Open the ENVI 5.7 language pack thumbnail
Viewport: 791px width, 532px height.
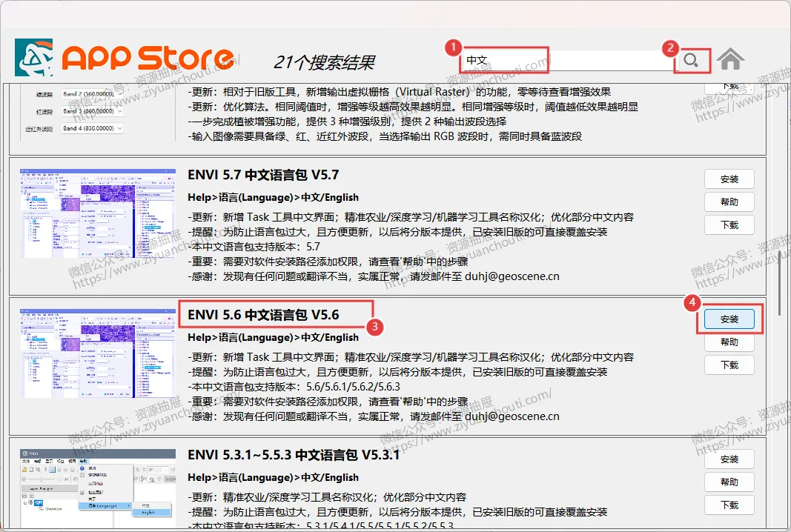click(x=98, y=213)
